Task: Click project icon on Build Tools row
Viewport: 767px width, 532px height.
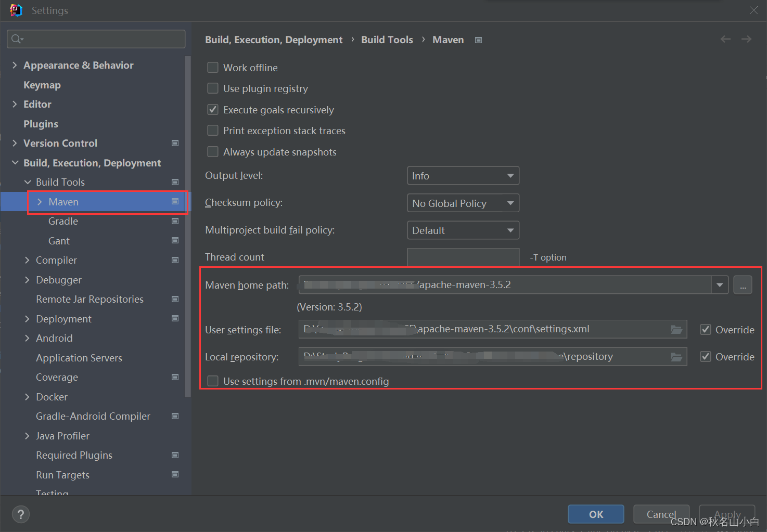Action: click(x=175, y=182)
